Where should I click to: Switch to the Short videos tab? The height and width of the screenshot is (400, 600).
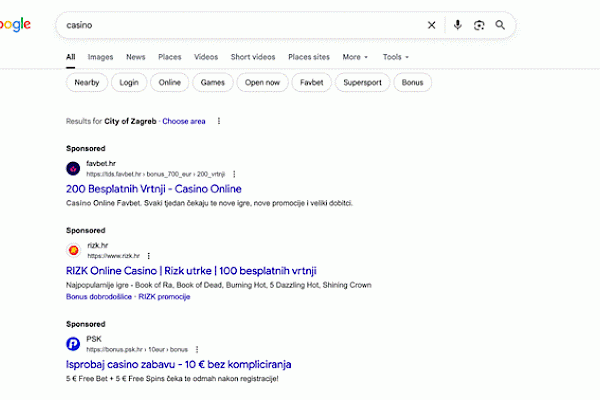(x=253, y=57)
